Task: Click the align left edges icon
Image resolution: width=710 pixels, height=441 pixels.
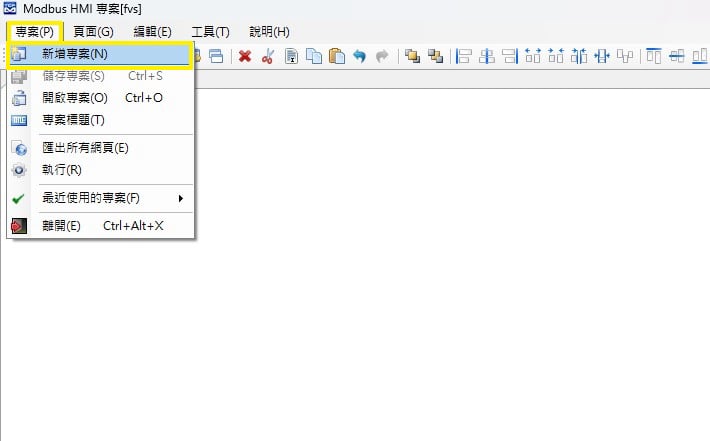Action: [464, 56]
